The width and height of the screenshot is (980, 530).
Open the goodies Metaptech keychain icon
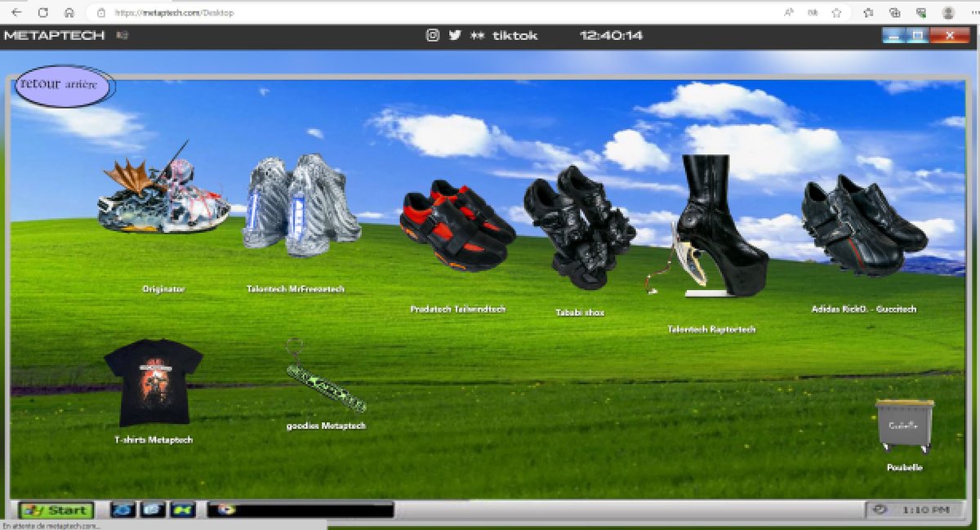coord(325,376)
